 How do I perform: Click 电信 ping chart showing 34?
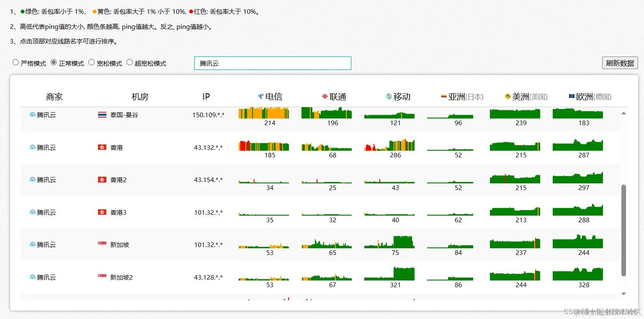264,181
